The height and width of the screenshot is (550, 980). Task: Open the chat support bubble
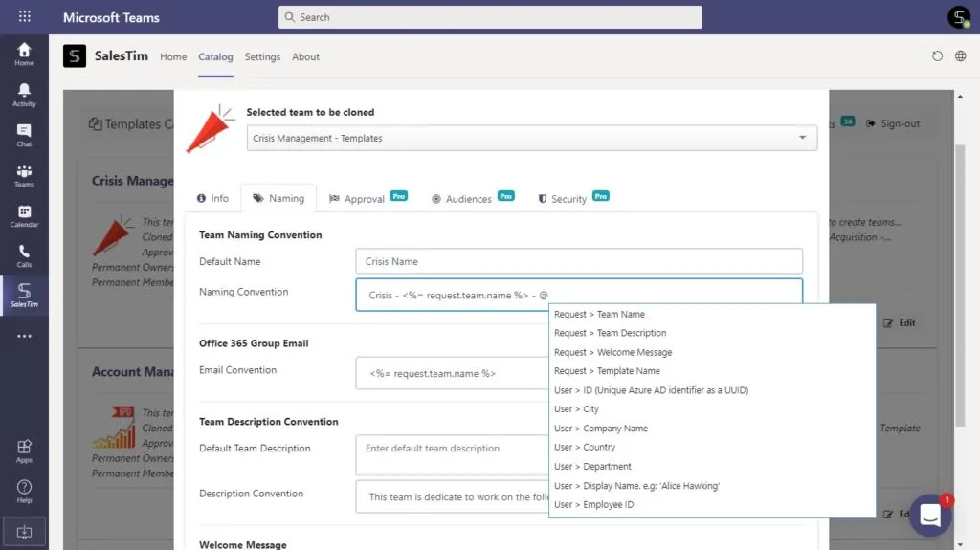(930, 515)
